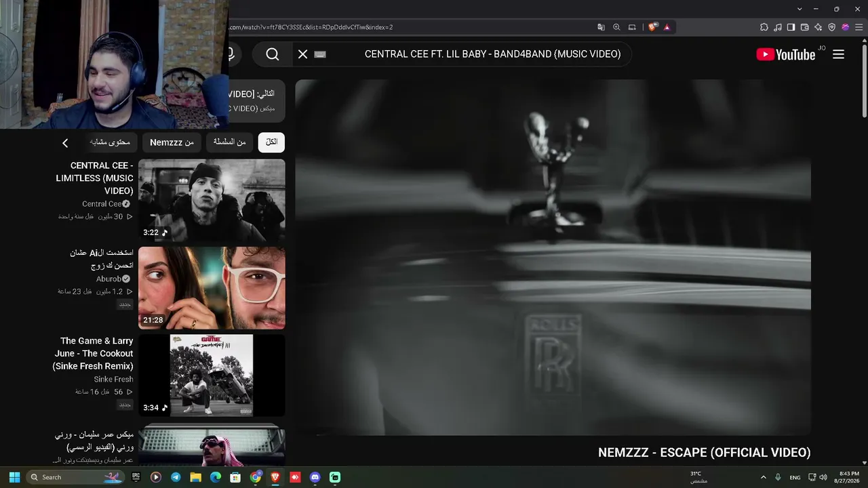
Task: Open Google Chrome from the taskbar
Action: click(256, 477)
